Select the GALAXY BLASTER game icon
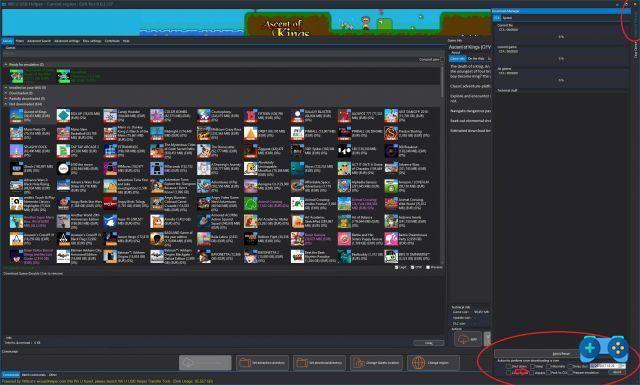Image resolution: width=640 pixels, height=385 pixels. pos(298,116)
